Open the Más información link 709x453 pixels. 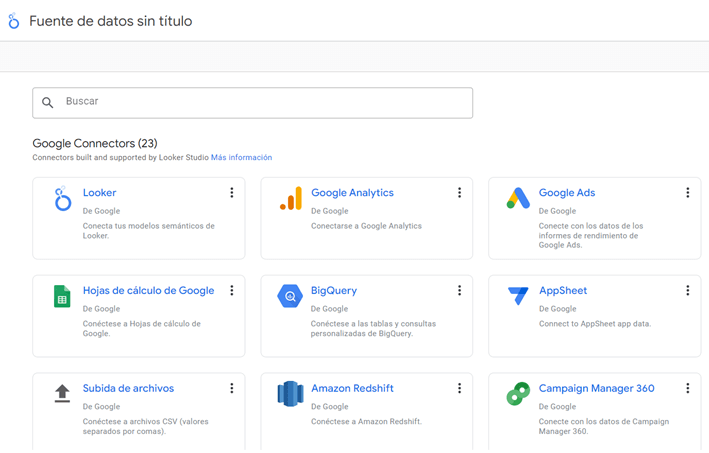241,157
